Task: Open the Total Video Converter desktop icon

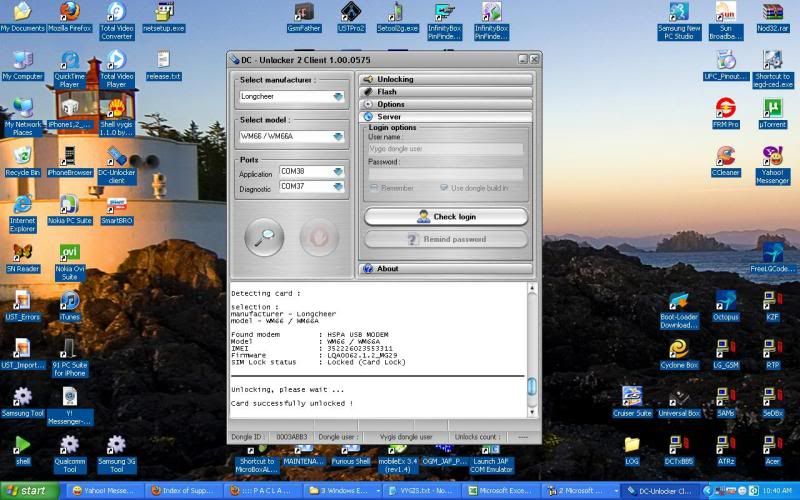Action: coord(116,20)
